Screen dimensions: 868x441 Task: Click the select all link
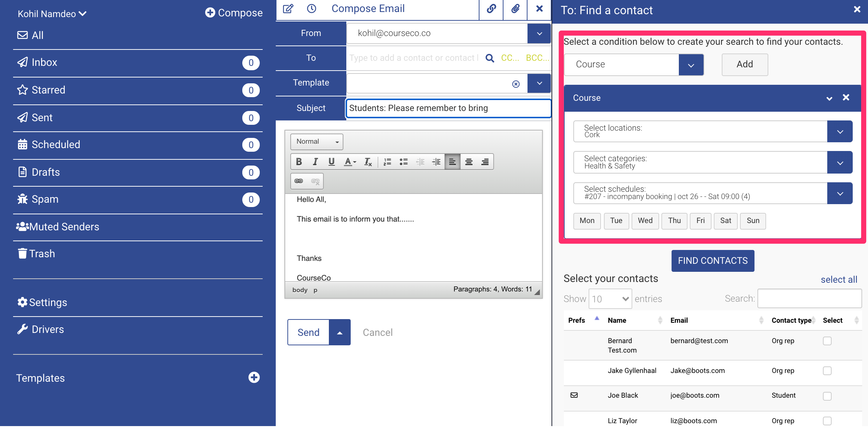[x=839, y=279]
